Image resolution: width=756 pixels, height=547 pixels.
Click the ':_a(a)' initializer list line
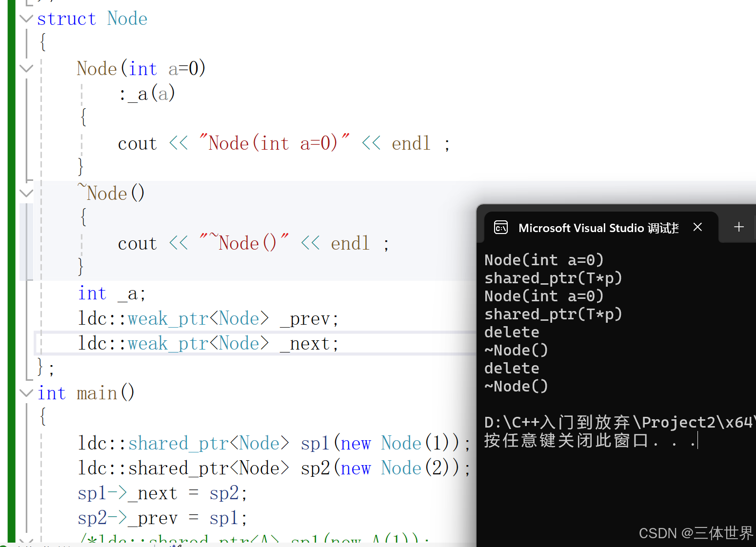(147, 93)
